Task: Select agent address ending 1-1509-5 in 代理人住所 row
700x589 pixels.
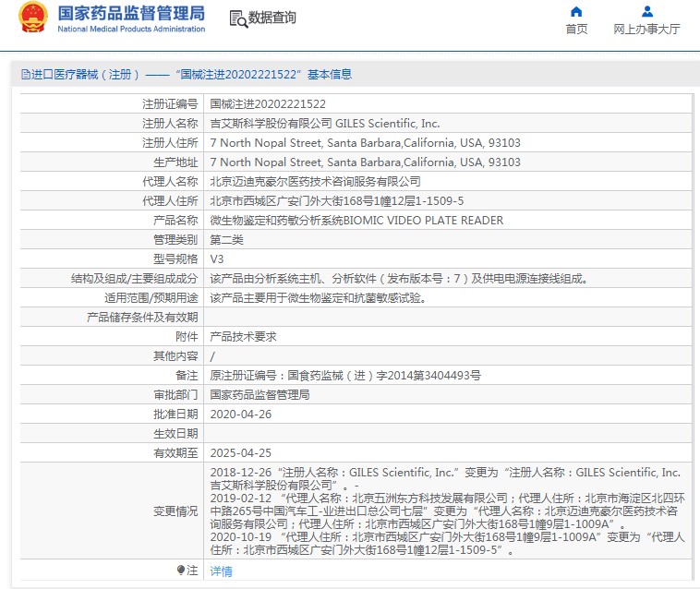Action: 336,201
